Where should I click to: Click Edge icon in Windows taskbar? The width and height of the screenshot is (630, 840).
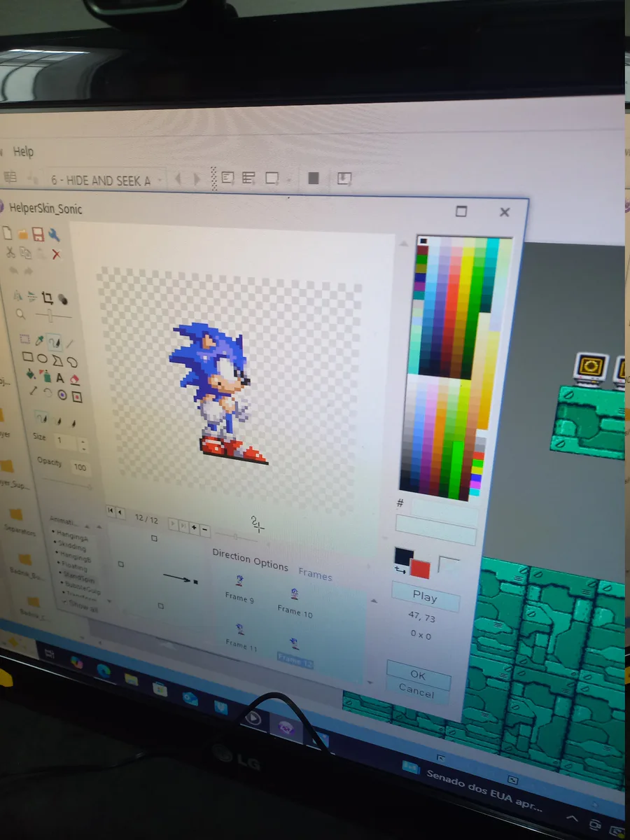coord(104,671)
